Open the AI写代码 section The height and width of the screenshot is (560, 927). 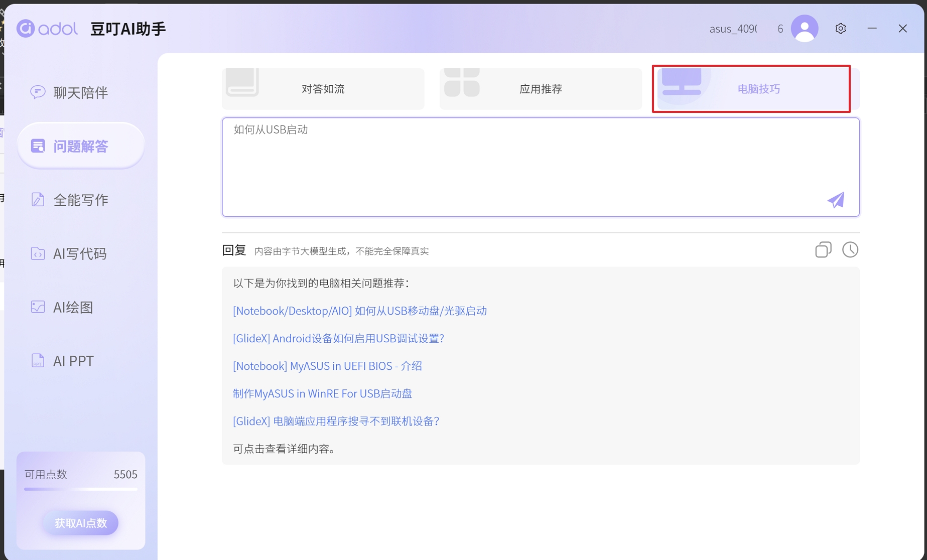[x=81, y=253]
